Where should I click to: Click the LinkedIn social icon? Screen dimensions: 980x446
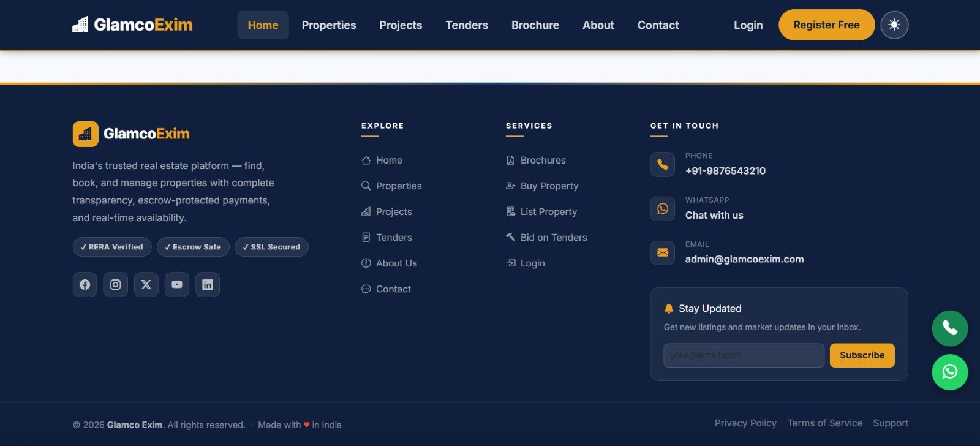208,285
